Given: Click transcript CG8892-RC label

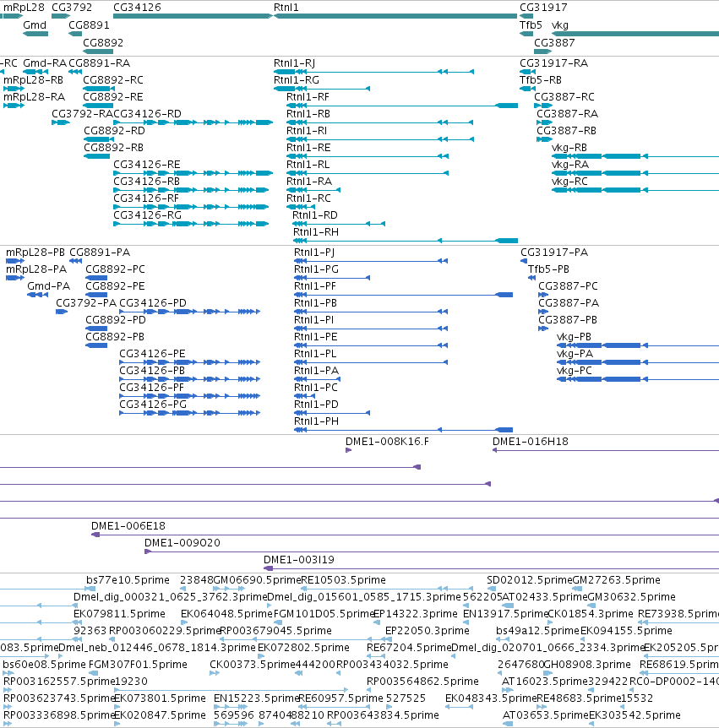Looking at the screenshot, I should (x=113, y=80).
